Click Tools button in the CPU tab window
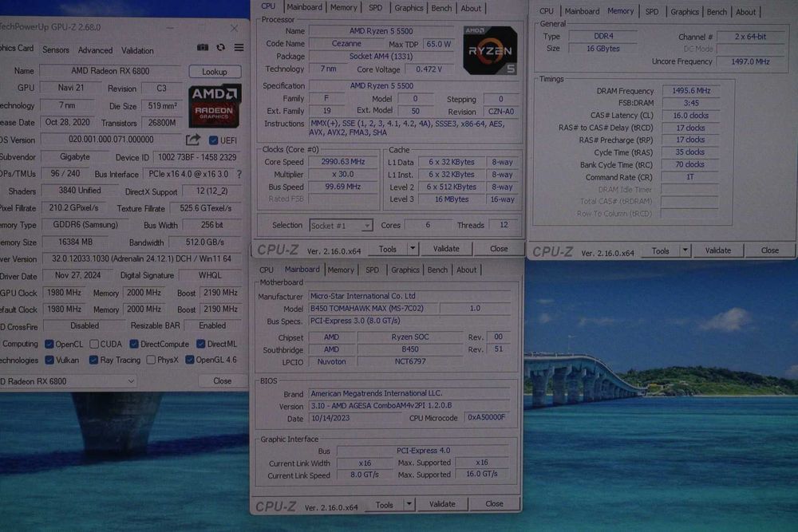The width and height of the screenshot is (798, 532). 387,249
